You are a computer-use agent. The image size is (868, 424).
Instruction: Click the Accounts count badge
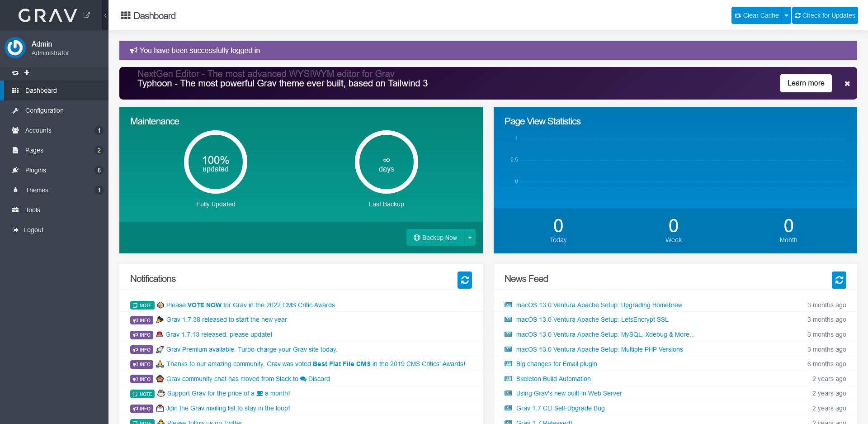tap(99, 130)
